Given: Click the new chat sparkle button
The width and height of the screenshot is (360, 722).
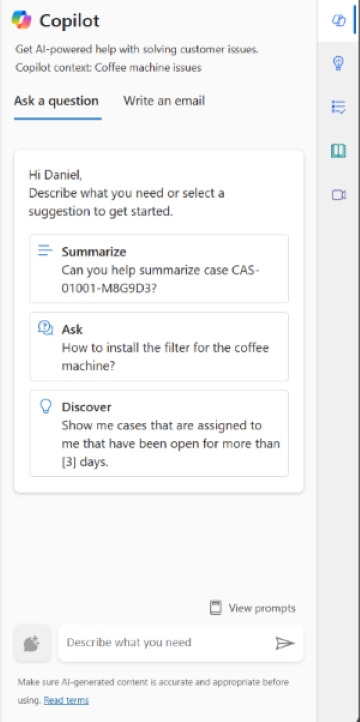Looking at the screenshot, I should (x=32, y=643).
